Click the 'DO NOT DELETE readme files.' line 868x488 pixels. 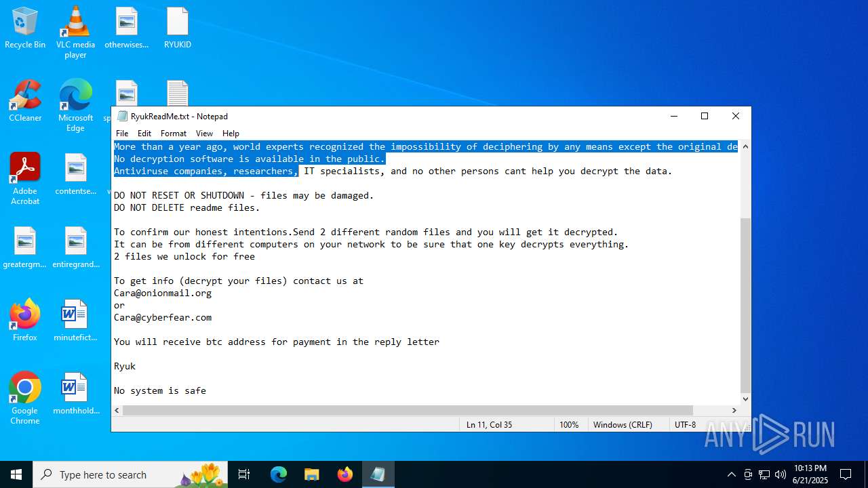(x=187, y=207)
